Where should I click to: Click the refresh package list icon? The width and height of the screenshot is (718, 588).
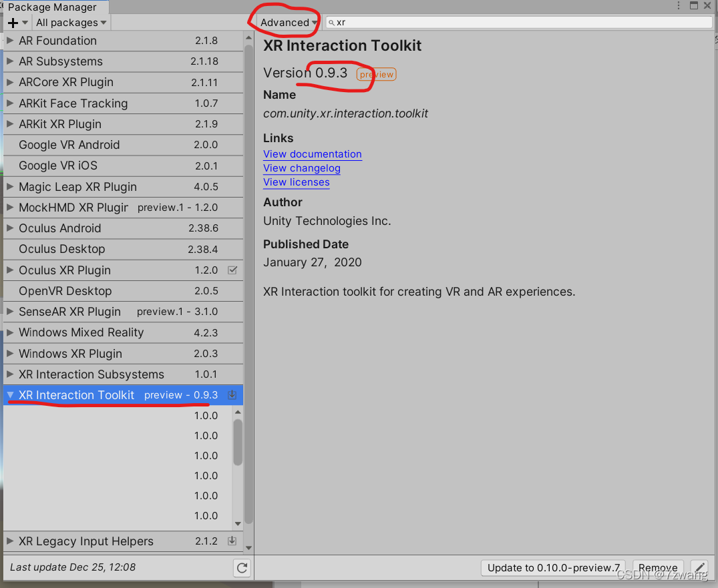pyautogui.click(x=242, y=568)
